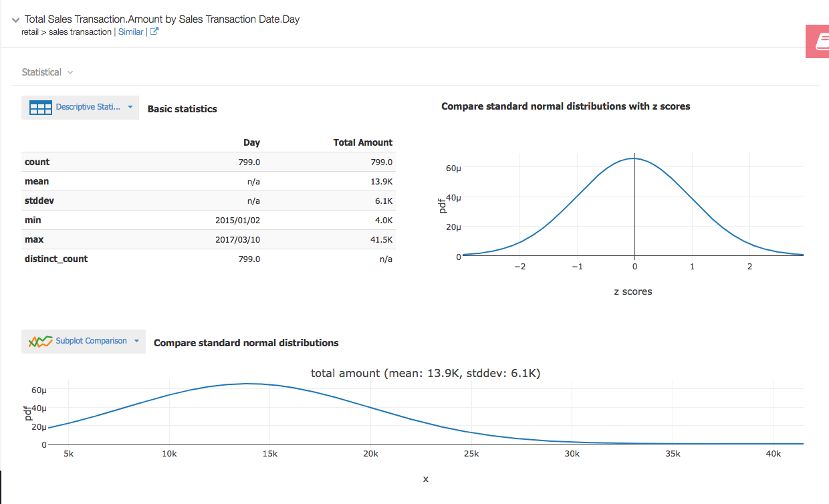
Task: Select the max row label
Action: point(34,239)
